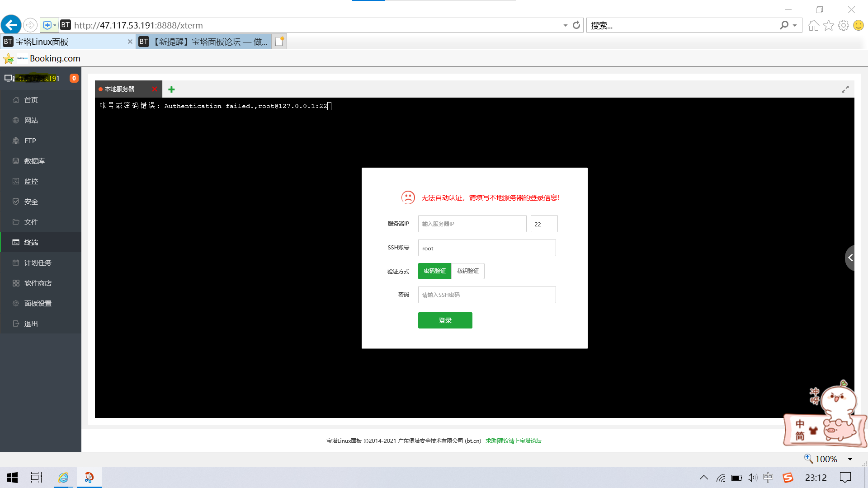The height and width of the screenshot is (488, 868).
Task: Open 面板设置 in the sidebar
Action: point(41,303)
